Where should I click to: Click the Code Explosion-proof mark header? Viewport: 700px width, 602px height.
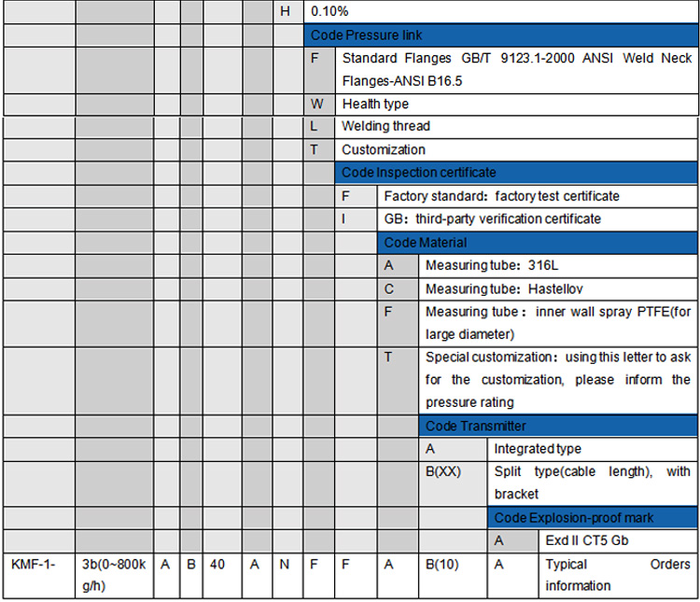pyautogui.click(x=574, y=517)
